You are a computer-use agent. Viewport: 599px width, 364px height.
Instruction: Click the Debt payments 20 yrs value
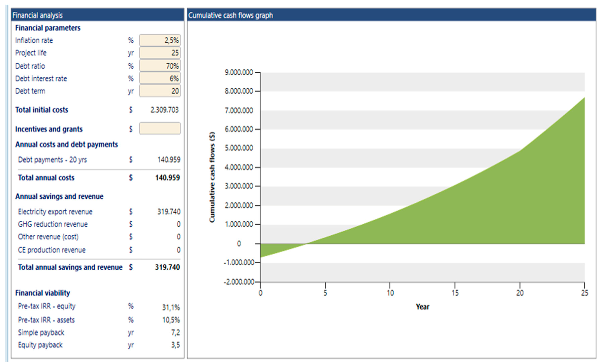click(x=169, y=160)
